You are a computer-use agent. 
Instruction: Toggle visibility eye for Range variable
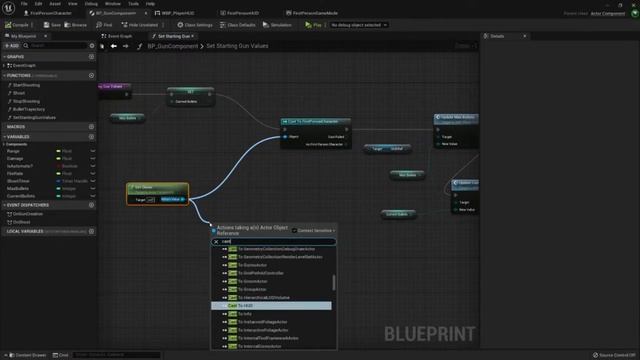(93, 151)
